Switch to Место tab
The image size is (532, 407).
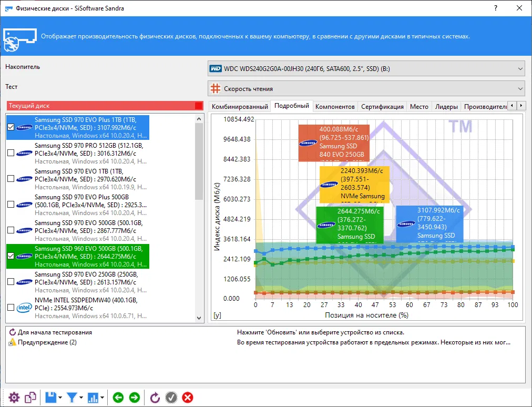coord(419,107)
